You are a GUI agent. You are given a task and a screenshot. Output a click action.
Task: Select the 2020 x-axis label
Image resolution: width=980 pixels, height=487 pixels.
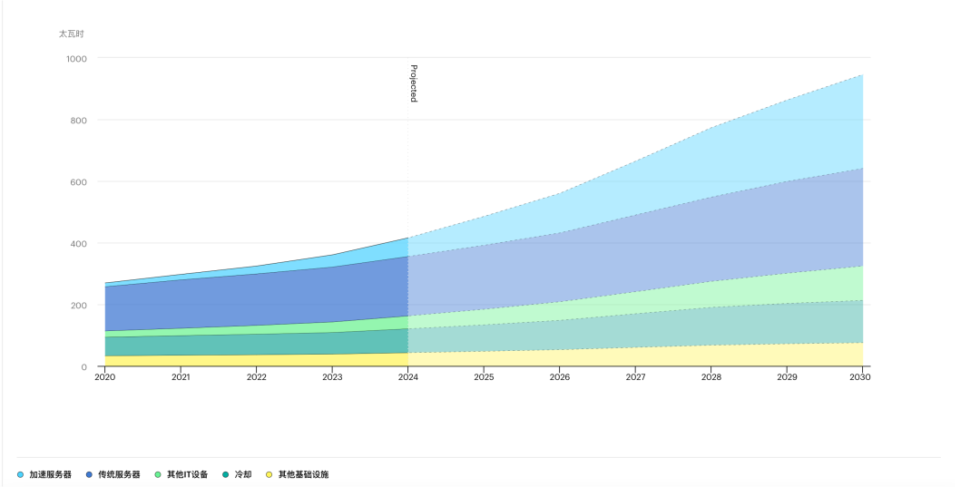point(104,377)
